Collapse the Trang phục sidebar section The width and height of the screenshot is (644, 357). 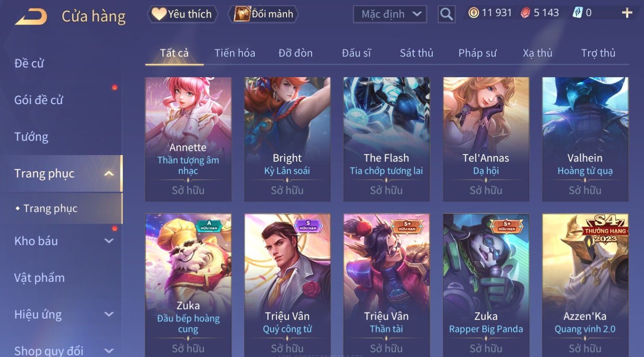pyautogui.click(x=109, y=174)
